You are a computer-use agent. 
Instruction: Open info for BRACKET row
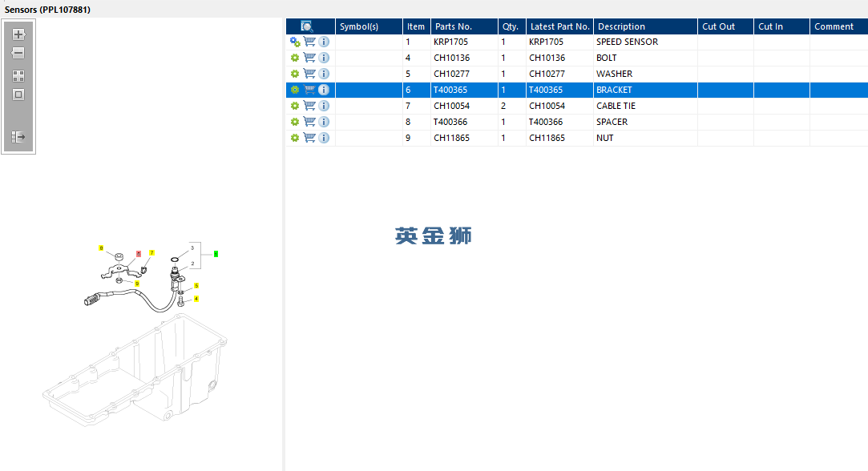coord(324,90)
